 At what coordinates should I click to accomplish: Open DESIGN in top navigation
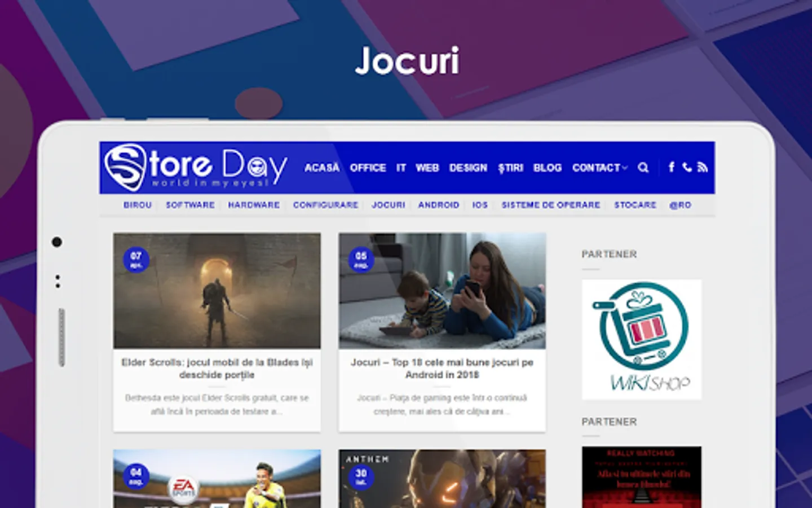click(x=468, y=168)
